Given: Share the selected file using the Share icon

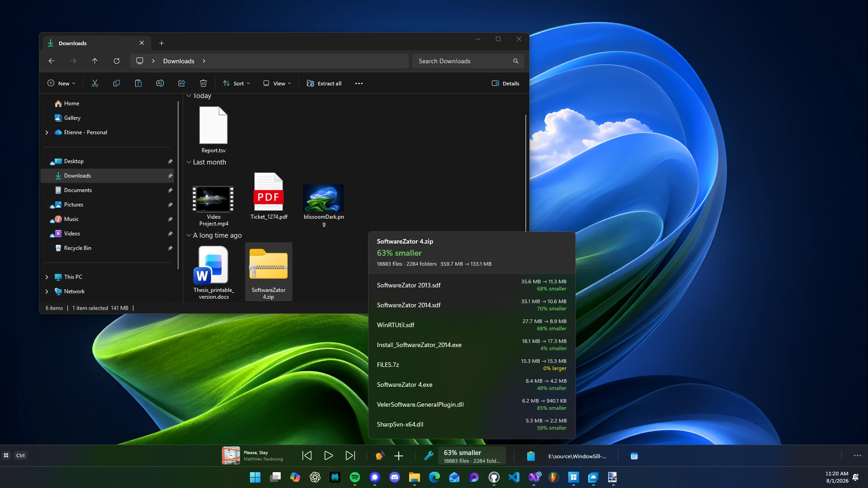Looking at the screenshot, I should [182, 83].
